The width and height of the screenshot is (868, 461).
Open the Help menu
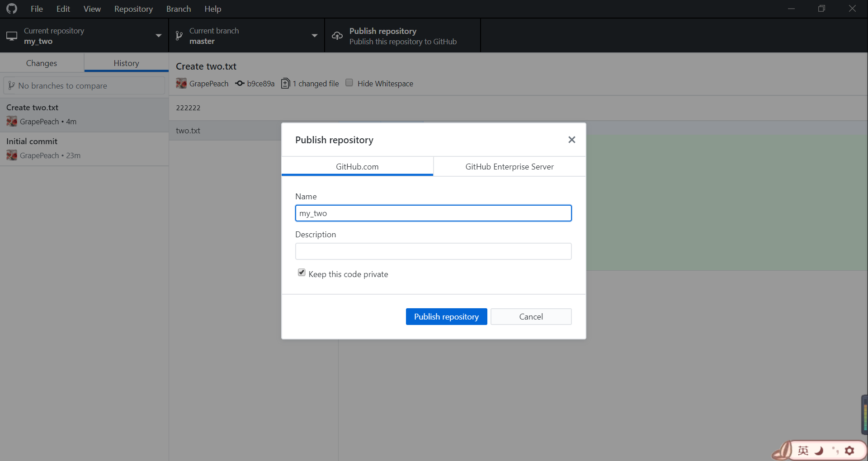coord(212,9)
